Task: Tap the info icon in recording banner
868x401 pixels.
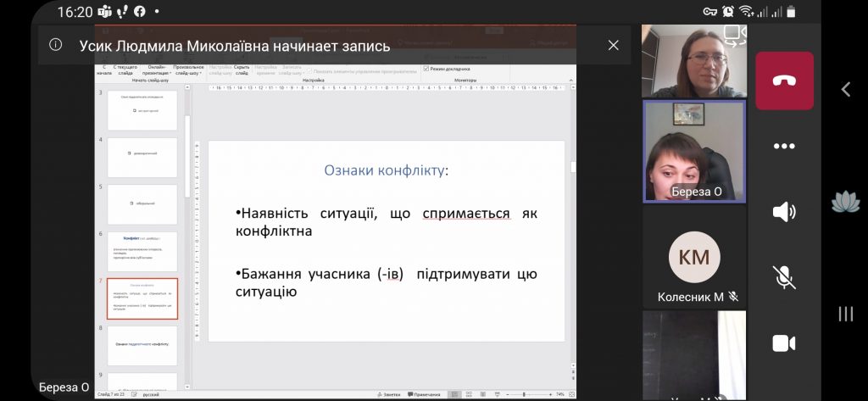Action: coord(56,46)
